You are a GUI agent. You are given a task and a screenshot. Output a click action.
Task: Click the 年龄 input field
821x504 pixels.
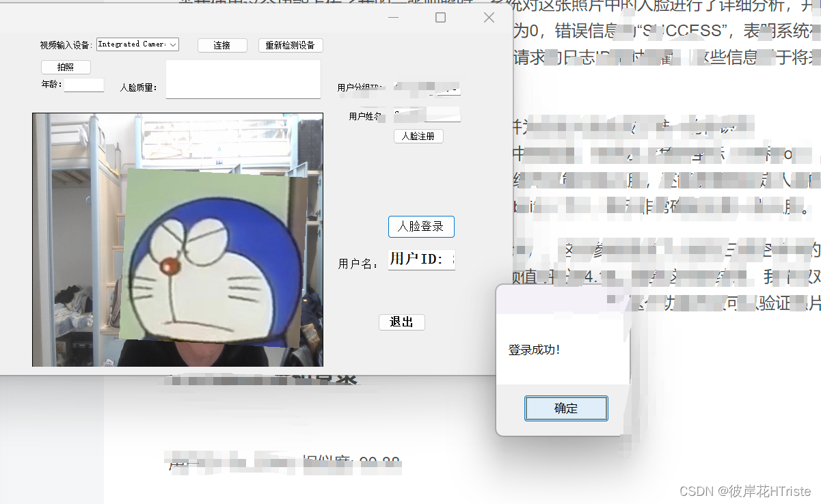coord(84,85)
